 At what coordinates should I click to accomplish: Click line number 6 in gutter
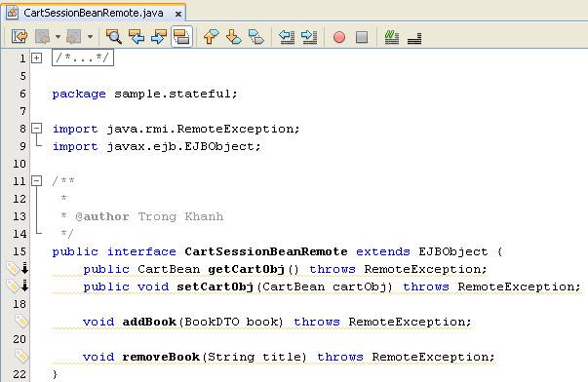[x=22, y=94]
